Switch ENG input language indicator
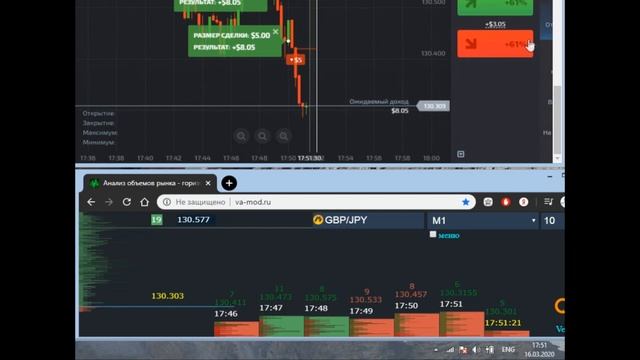The image size is (640, 360). [508, 350]
